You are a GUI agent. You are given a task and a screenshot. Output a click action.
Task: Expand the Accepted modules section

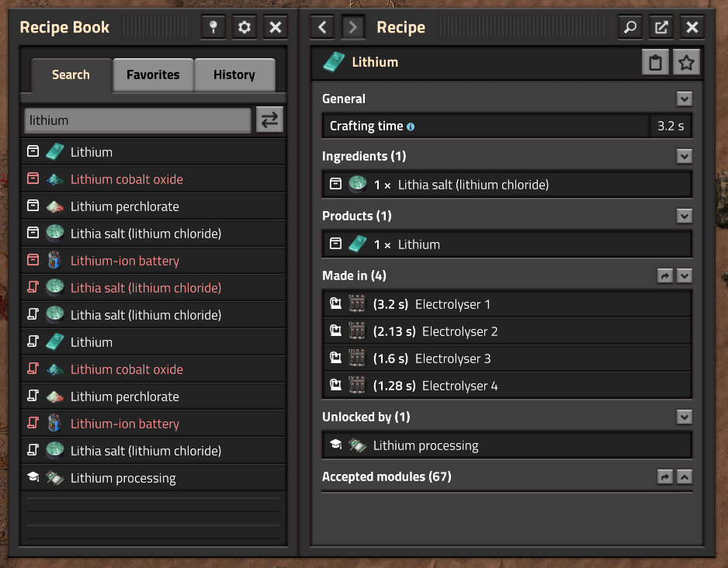click(684, 476)
